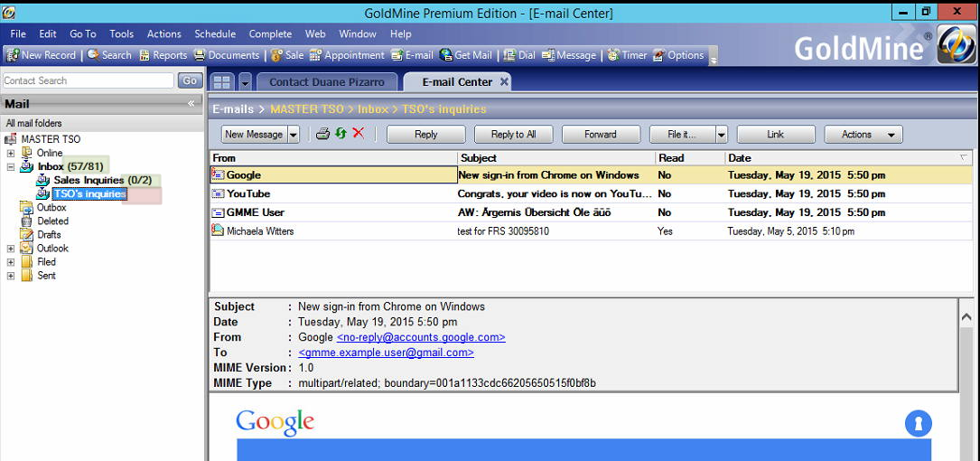Click the preview pane scrollbar up arrow
Image resolution: width=980 pixels, height=461 pixels.
(x=966, y=317)
